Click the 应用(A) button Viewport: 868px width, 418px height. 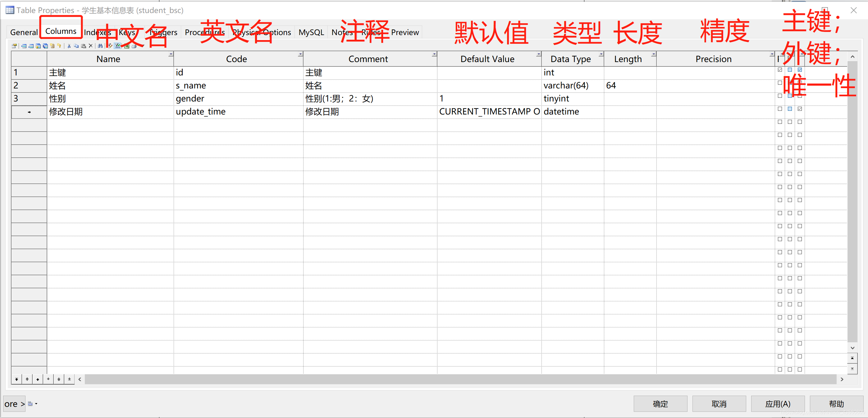click(x=777, y=403)
